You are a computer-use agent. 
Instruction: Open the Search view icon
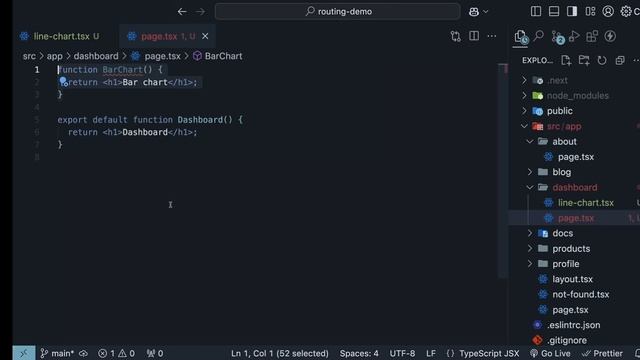click(539, 36)
